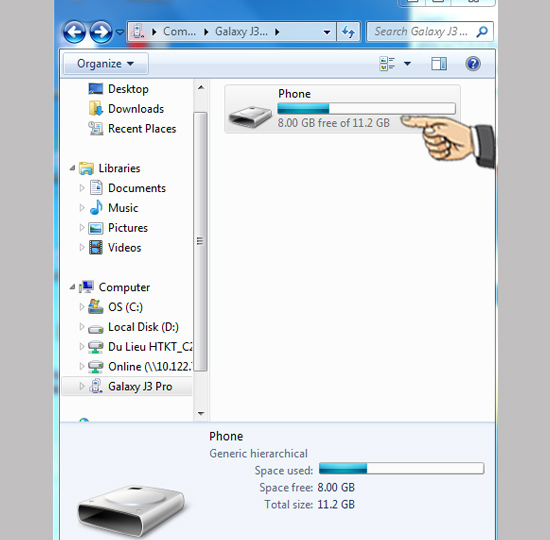Open Recent Places in navigation pane
The width and height of the screenshot is (550, 540).
pos(142,129)
